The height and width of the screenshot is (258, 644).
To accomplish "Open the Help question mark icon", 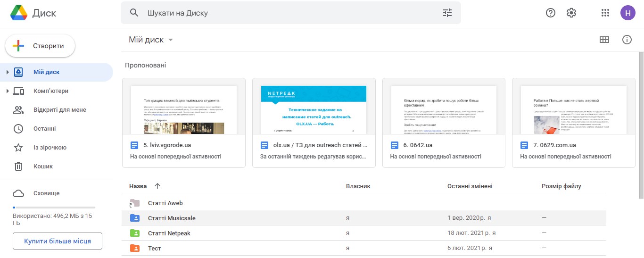I will pos(551,13).
